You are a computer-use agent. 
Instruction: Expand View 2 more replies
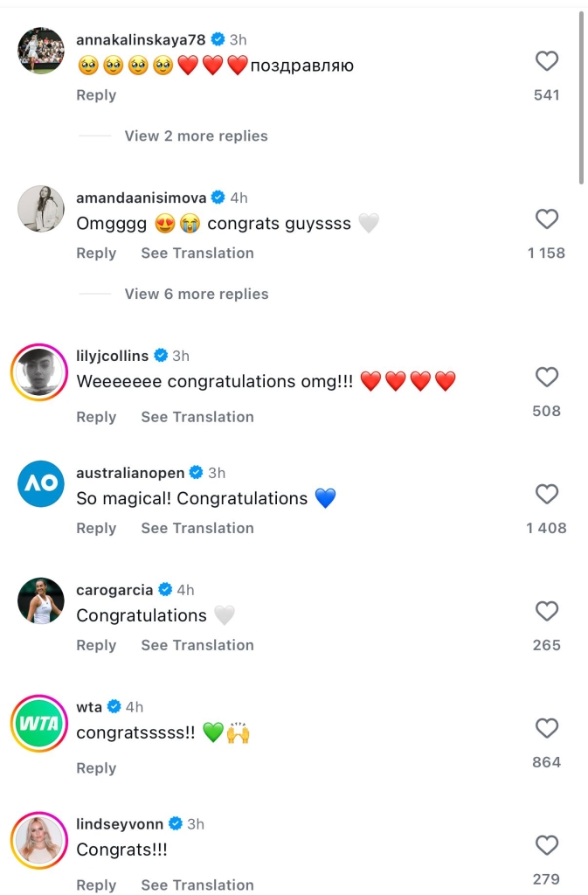click(196, 136)
